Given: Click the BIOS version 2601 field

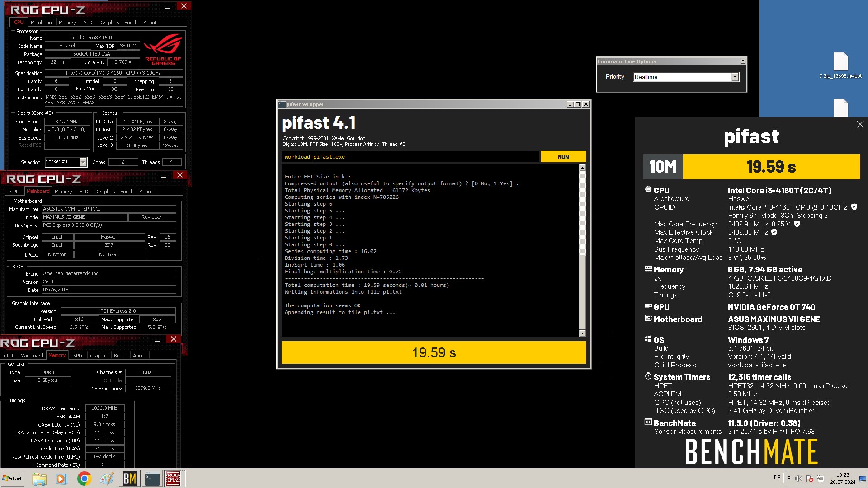Looking at the screenshot, I should (109, 282).
